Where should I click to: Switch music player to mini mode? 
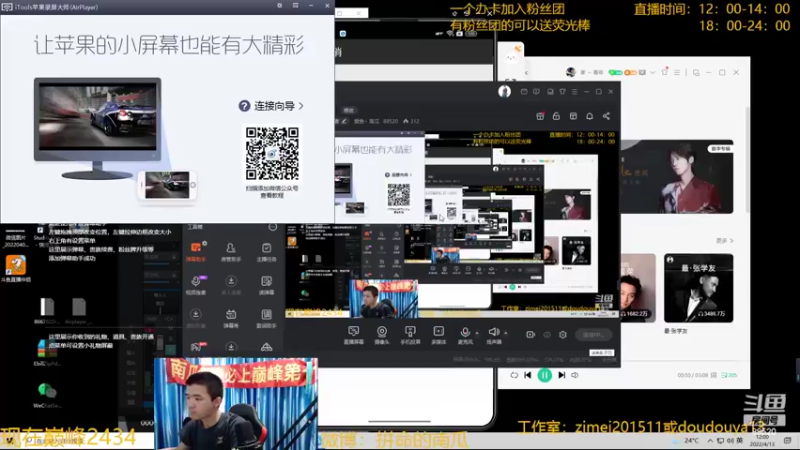(x=696, y=72)
